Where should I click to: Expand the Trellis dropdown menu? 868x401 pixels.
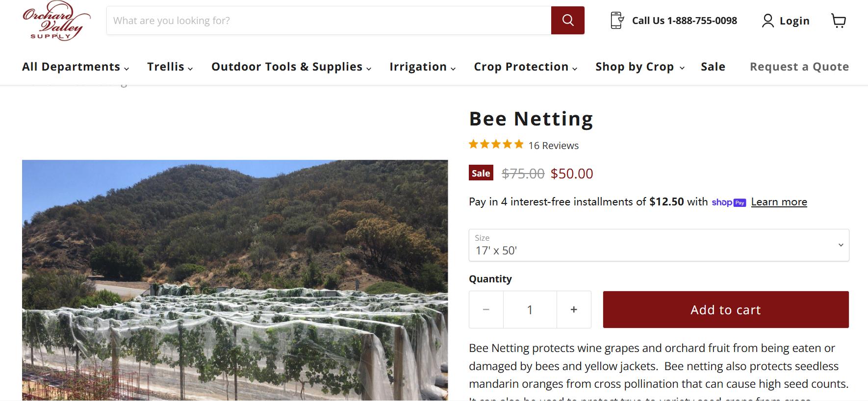click(x=170, y=67)
